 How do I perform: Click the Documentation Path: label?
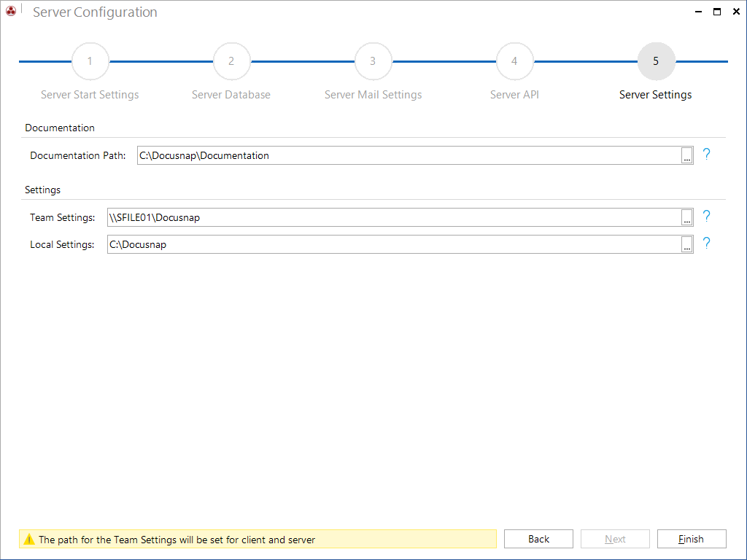[77, 155]
